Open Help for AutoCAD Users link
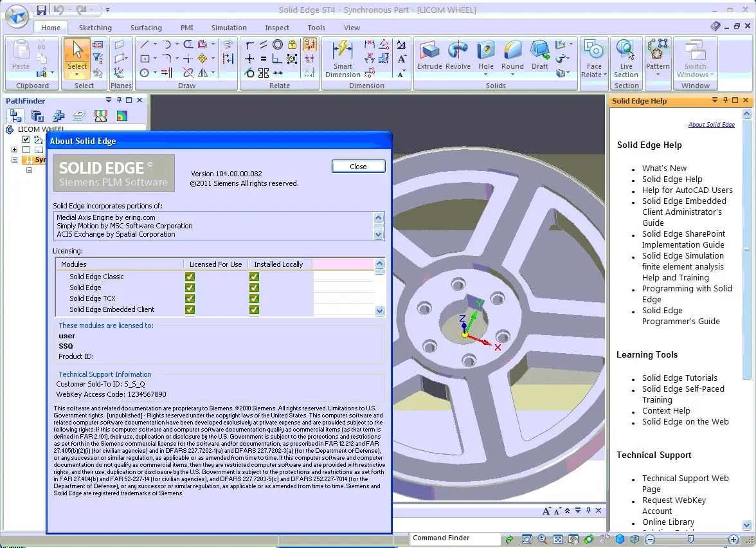Image resolution: width=756 pixels, height=548 pixels. [x=687, y=190]
